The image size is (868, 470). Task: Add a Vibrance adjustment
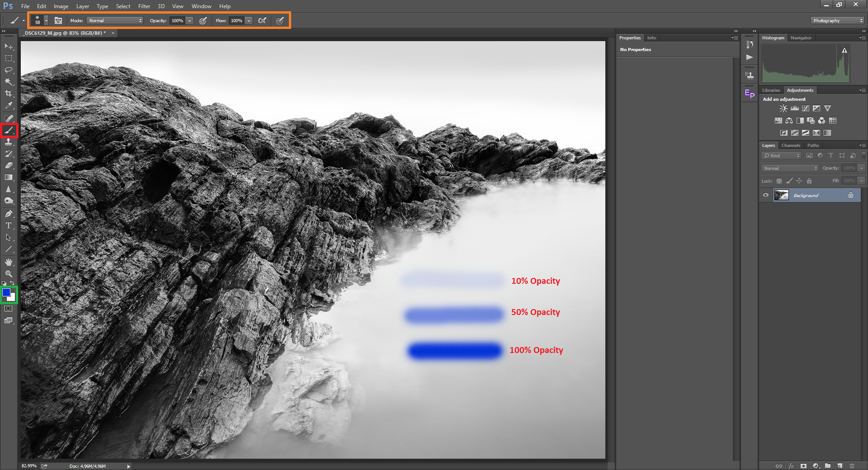827,108
